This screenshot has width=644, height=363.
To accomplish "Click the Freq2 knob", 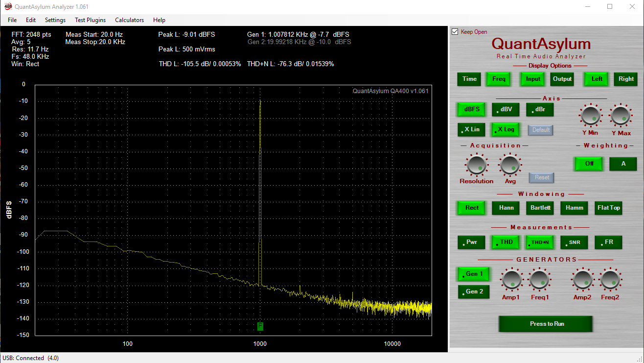I will (x=610, y=280).
